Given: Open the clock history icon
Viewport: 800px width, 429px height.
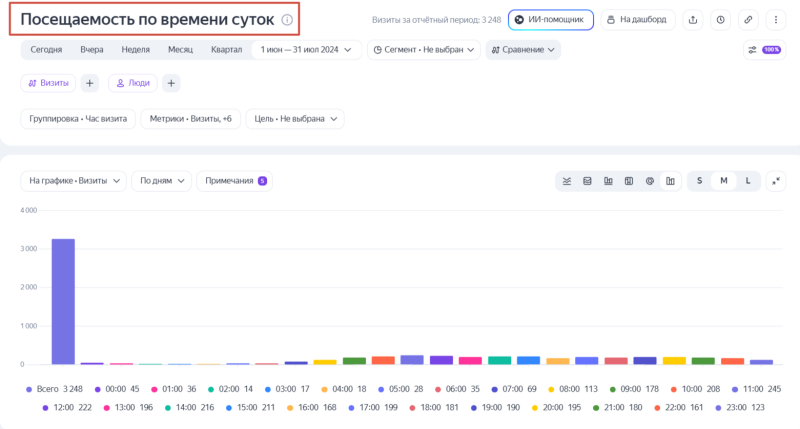Looking at the screenshot, I should coord(720,20).
